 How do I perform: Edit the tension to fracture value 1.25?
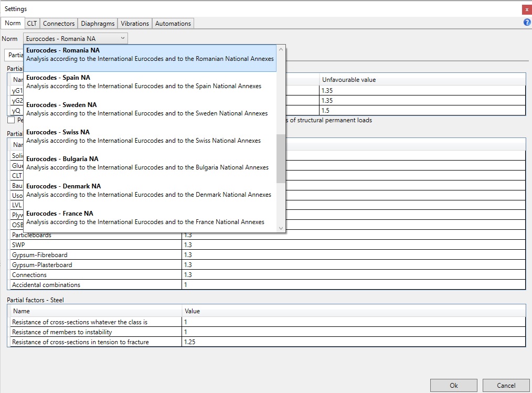[x=354, y=342]
